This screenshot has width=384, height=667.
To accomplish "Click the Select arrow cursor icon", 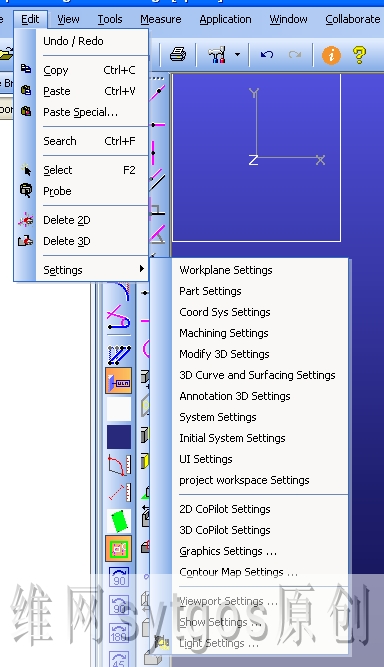I will pyautogui.click(x=26, y=170).
